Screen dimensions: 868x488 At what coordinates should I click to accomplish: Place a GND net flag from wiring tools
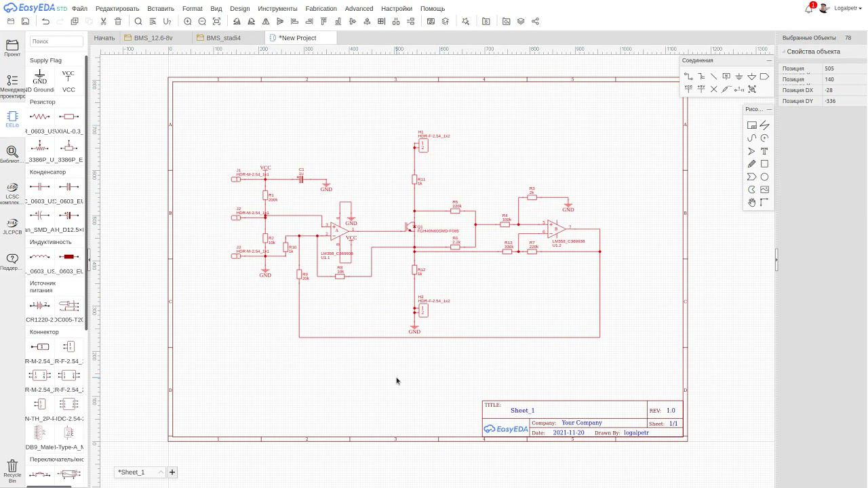[x=739, y=77]
